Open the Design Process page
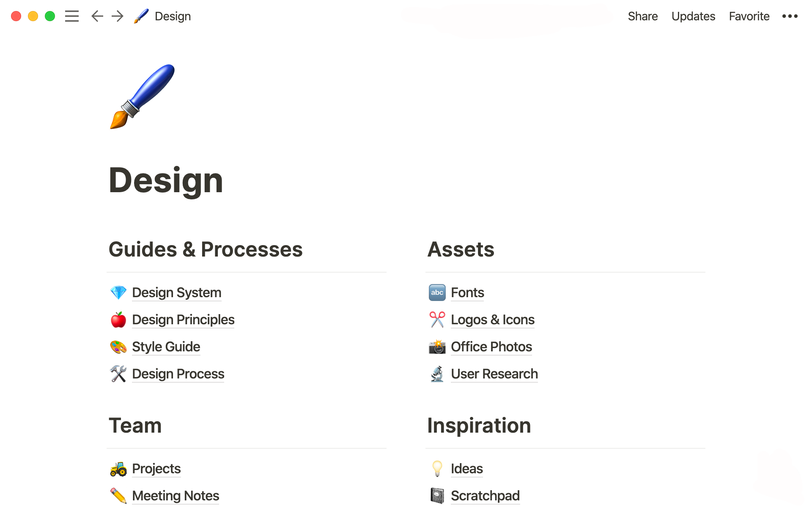The width and height of the screenshot is (812, 508). tap(178, 373)
